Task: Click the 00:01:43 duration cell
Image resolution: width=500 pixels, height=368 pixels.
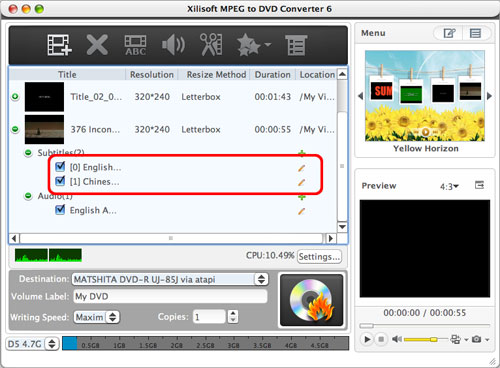Action: click(272, 97)
